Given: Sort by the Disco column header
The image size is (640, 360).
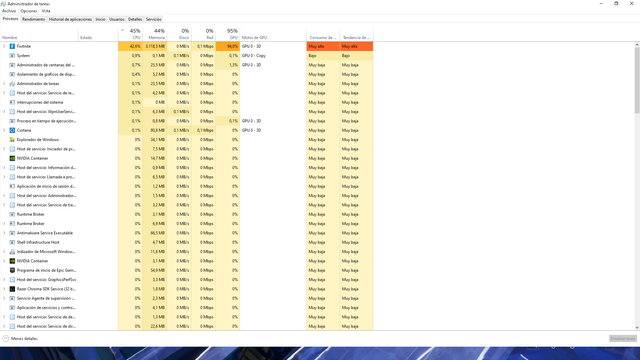Looking at the screenshot, I should point(179,34).
